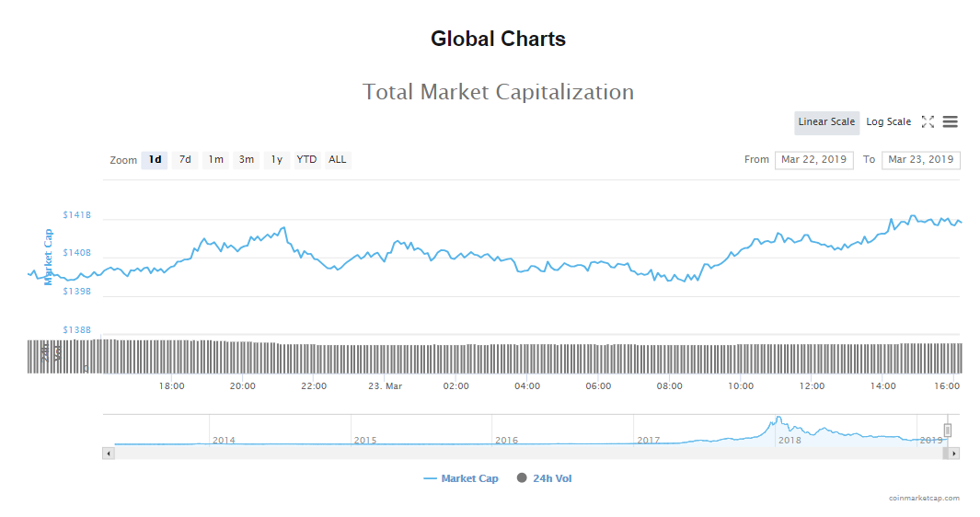Toggle the Market Cap legend series
This screenshot has width=980, height=517.
(x=461, y=478)
